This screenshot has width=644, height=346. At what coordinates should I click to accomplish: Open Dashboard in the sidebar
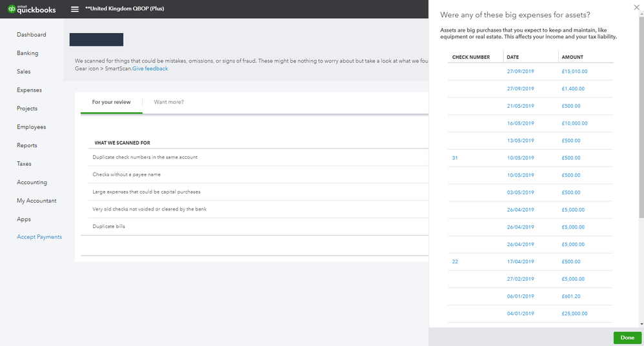tap(31, 34)
